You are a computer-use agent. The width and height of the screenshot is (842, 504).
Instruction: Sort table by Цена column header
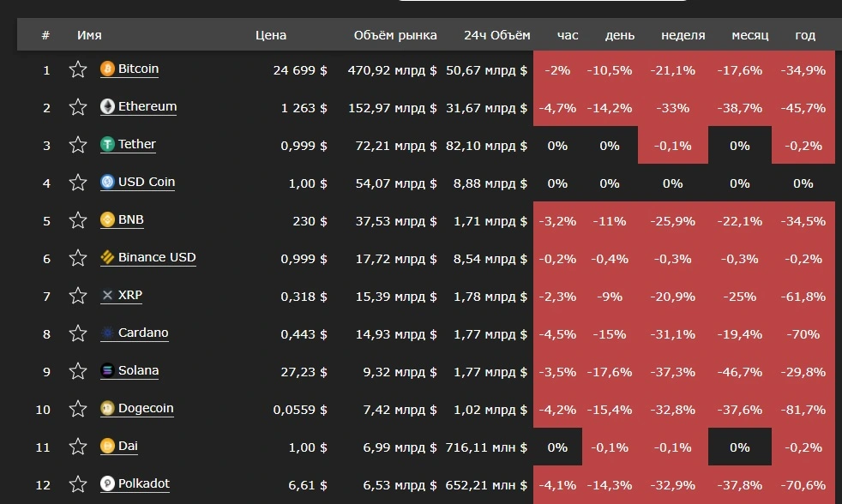tap(271, 35)
